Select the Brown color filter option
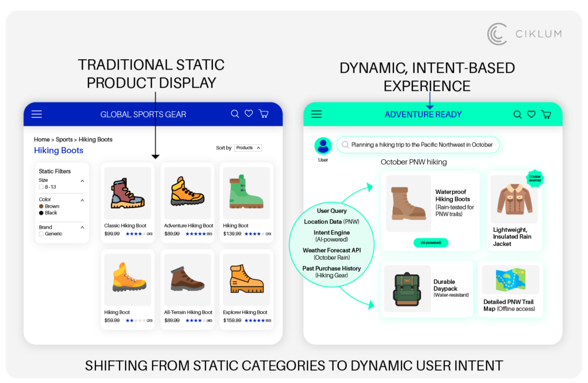The height and width of the screenshot is (383, 588). tap(41, 206)
